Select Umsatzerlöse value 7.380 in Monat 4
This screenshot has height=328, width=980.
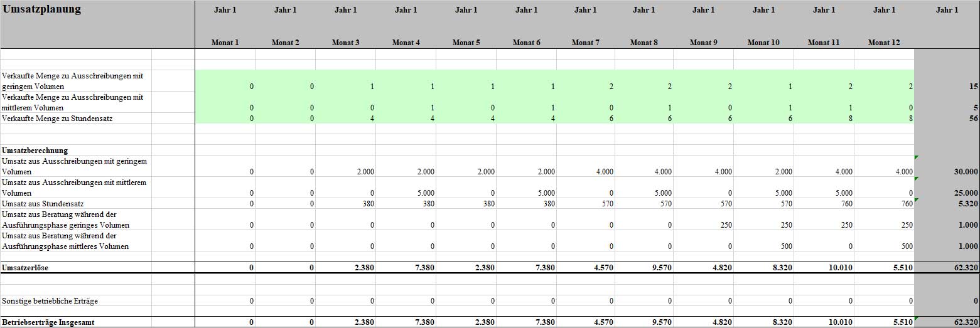pyautogui.click(x=426, y=268)
